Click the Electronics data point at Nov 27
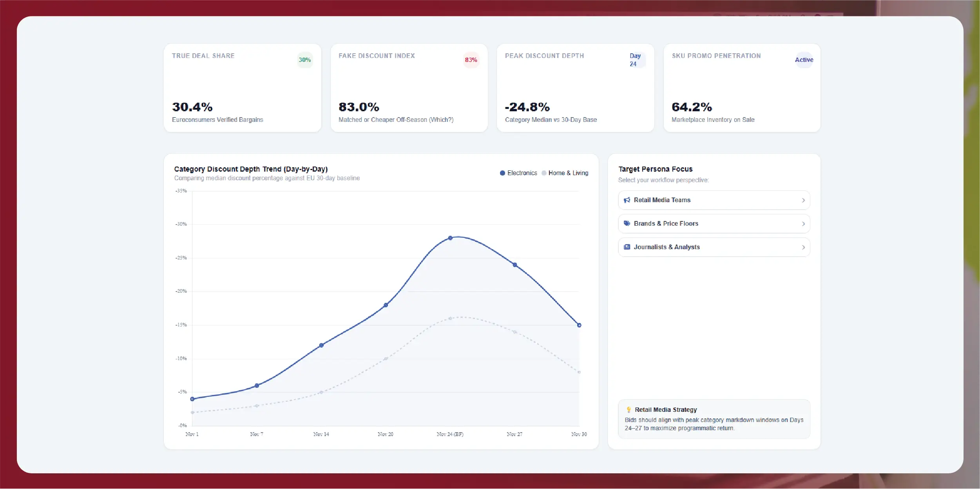The height and width of the screenshot is (489, 980). click(515, 265)
